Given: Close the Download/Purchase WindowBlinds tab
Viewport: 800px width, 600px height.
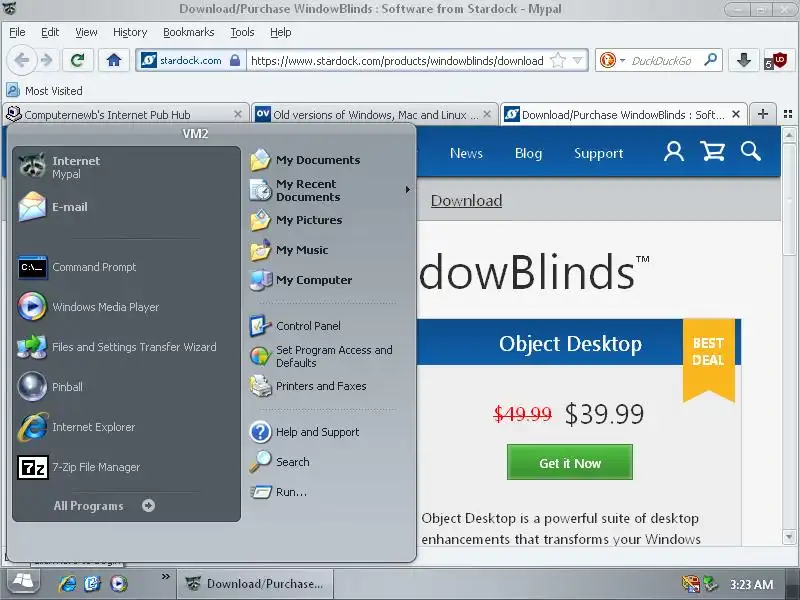Looking at the screenshot, I should 736,114.
